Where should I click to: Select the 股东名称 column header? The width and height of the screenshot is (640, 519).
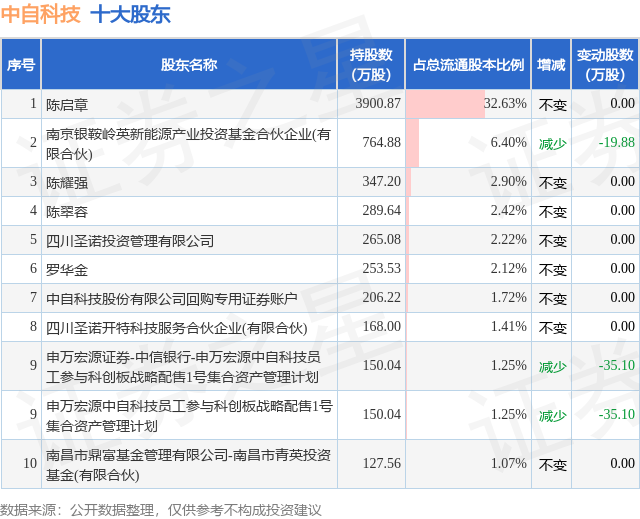[189, 64]
